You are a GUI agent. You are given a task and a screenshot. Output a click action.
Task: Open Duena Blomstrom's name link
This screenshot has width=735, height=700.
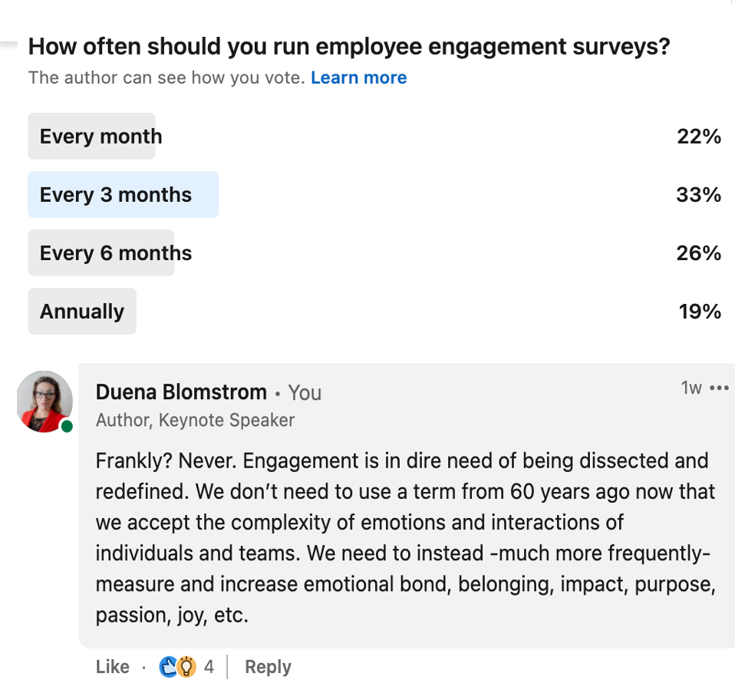(180, 392)
